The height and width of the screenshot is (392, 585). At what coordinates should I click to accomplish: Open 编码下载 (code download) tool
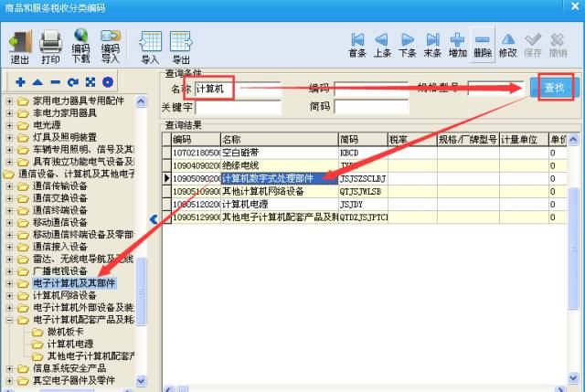(80, 46)
